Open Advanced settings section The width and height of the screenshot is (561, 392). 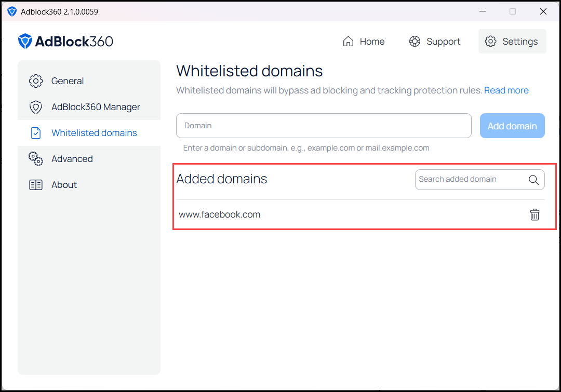point(89,159)
